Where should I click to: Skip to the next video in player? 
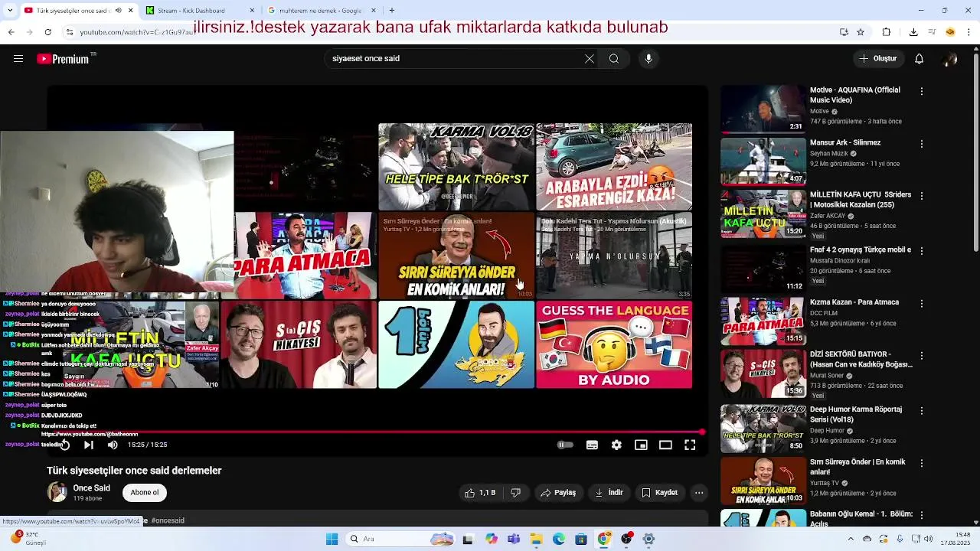89,445
